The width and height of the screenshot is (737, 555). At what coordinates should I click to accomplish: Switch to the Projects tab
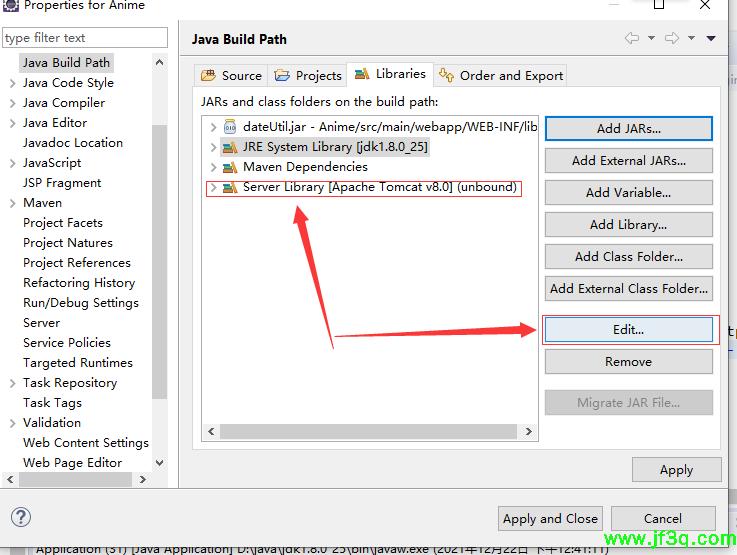(x=308, y=75)
